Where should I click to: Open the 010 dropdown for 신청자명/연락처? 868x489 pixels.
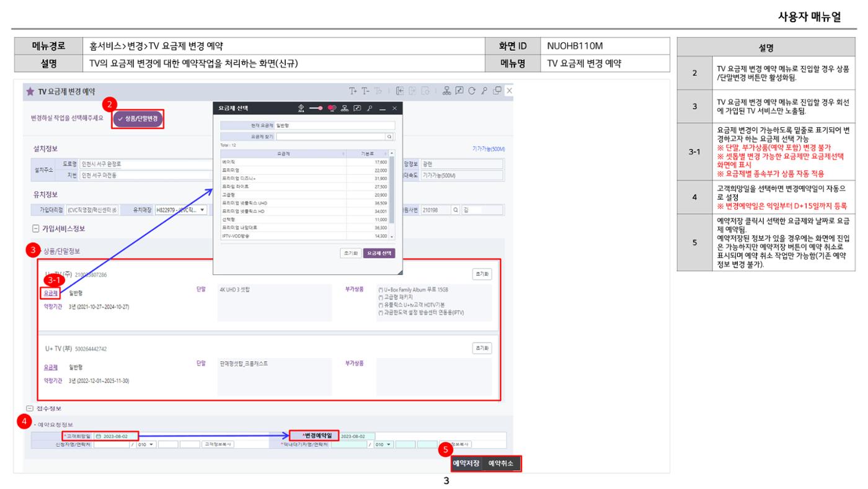(146, 444)
